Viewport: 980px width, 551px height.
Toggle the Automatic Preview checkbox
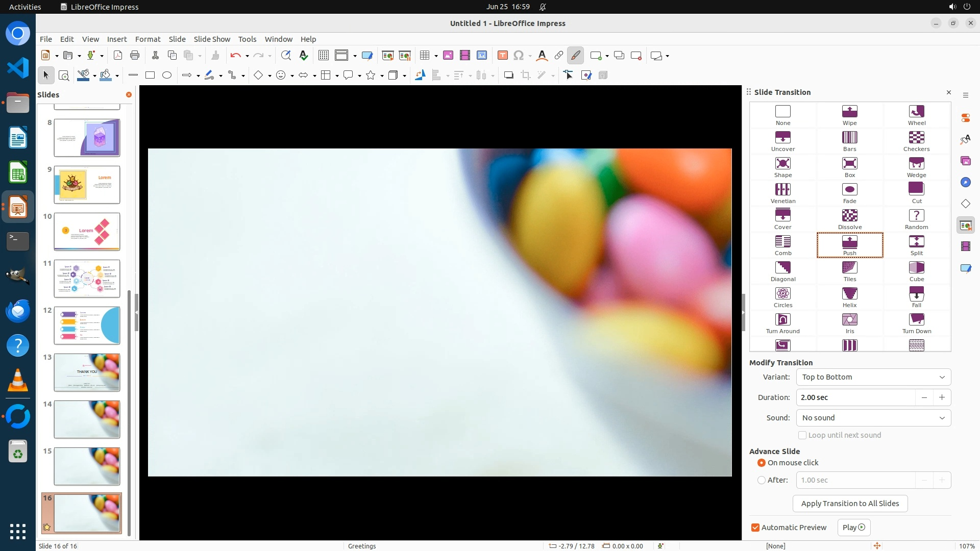(755, 528)
